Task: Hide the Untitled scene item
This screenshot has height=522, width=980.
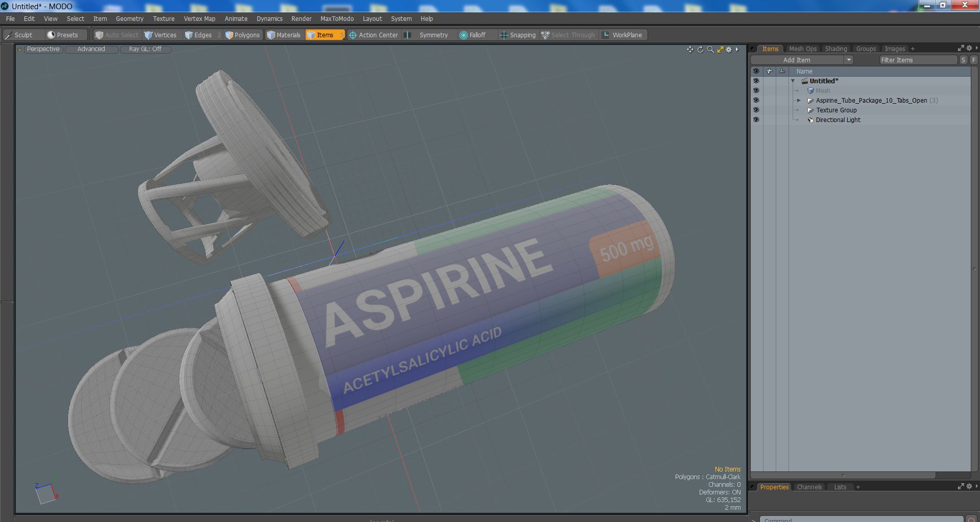Action: 756,81
